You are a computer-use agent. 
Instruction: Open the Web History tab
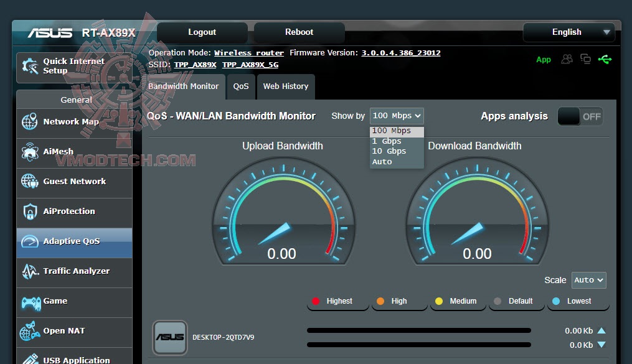pos(286,86)
